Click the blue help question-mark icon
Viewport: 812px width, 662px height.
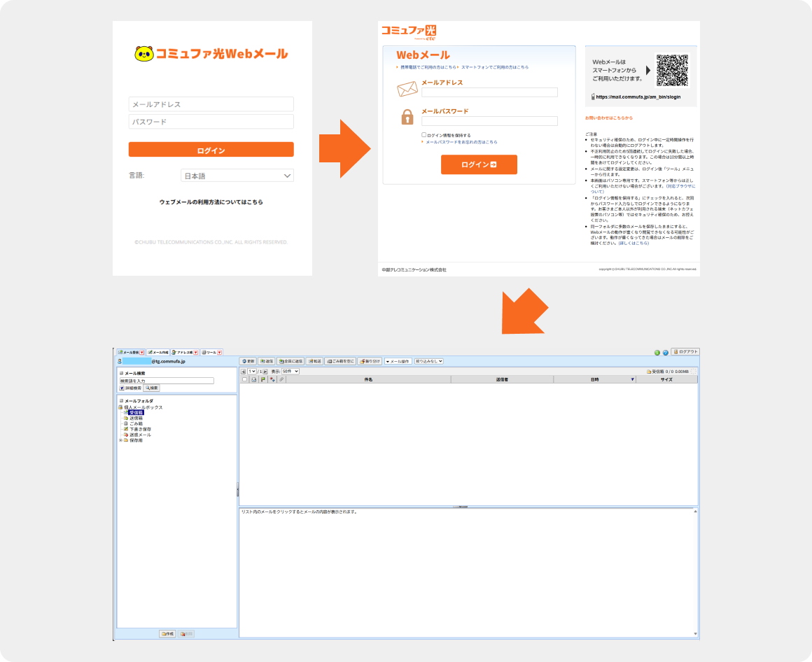(666, 353)
